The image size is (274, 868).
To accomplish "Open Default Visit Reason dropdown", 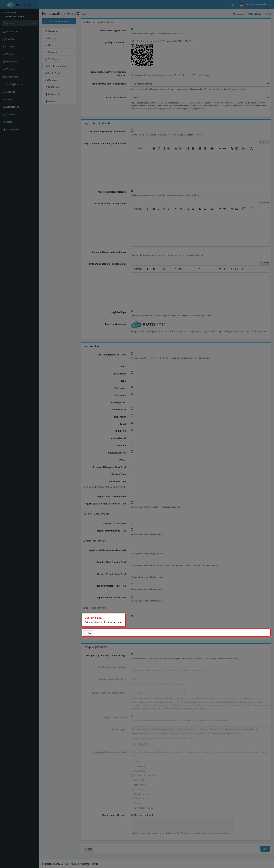I will [x=200, y=98].
